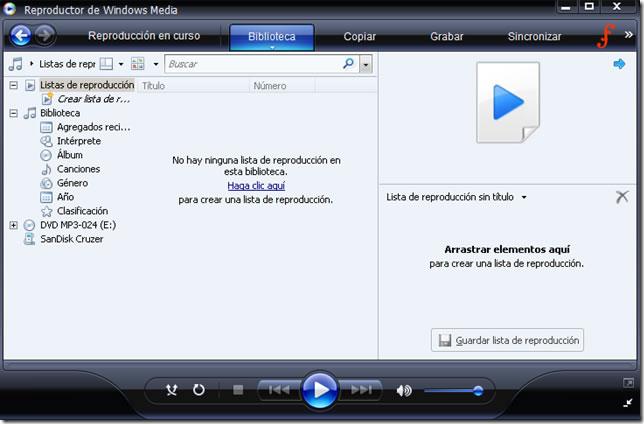Open the Álbum view
Viewport: 644px width, 424px height.
point(70,155)
